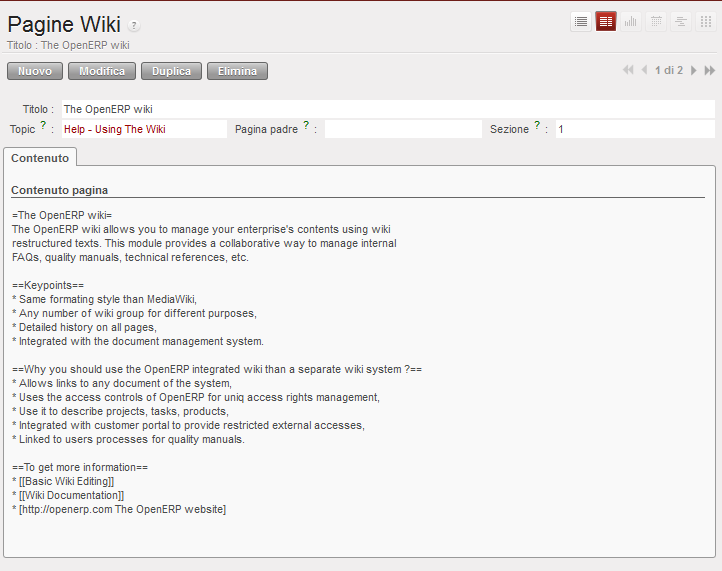Go to next record arrow
Viewport: 722px width, 571px height.
(693, 70)
